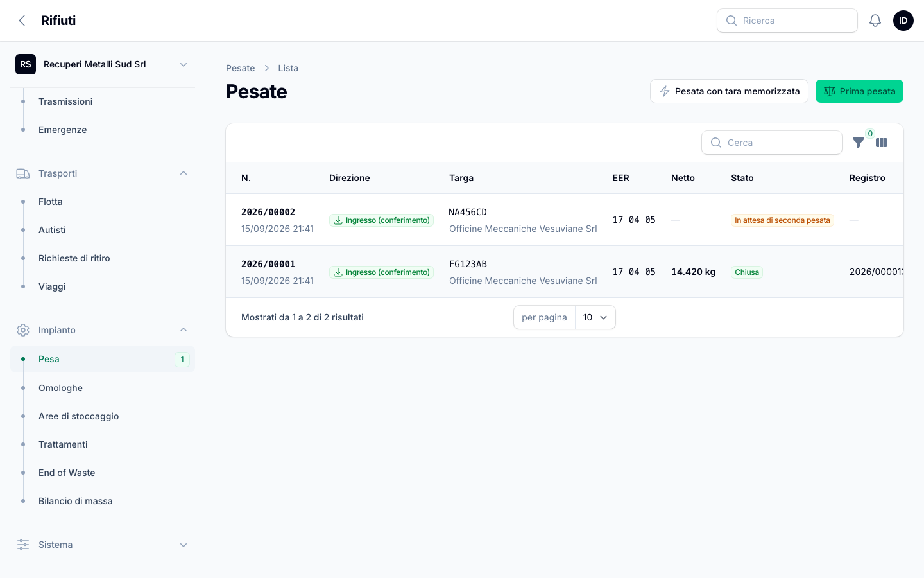
Task: Click the Lista breadcrumb
Action: click(288, 68)
